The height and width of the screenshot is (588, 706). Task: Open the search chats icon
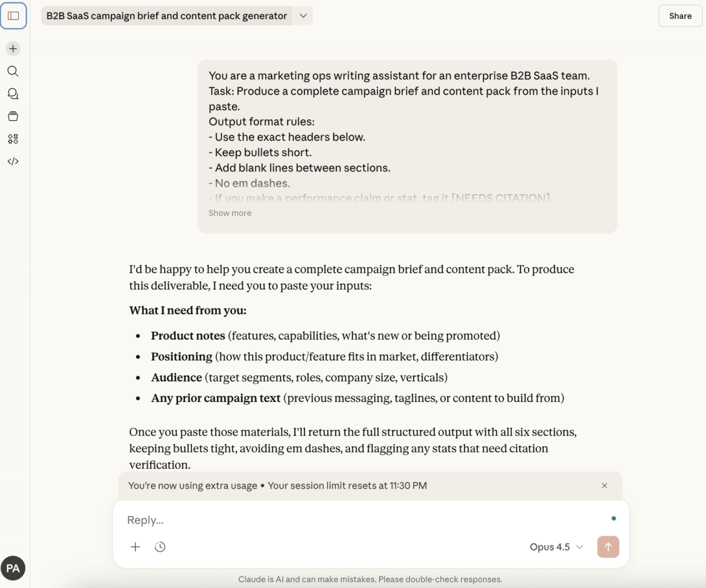pyautogui.click(x=13, y=71)
